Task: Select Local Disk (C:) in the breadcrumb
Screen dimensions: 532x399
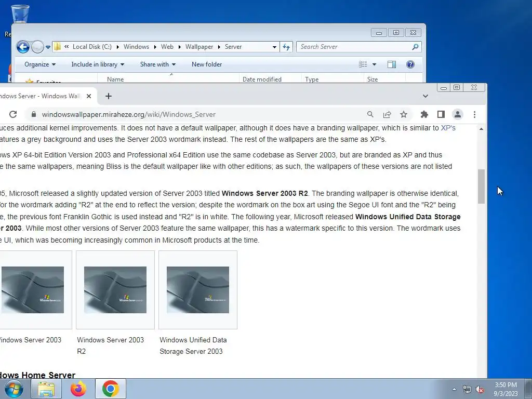Action: 92,47
